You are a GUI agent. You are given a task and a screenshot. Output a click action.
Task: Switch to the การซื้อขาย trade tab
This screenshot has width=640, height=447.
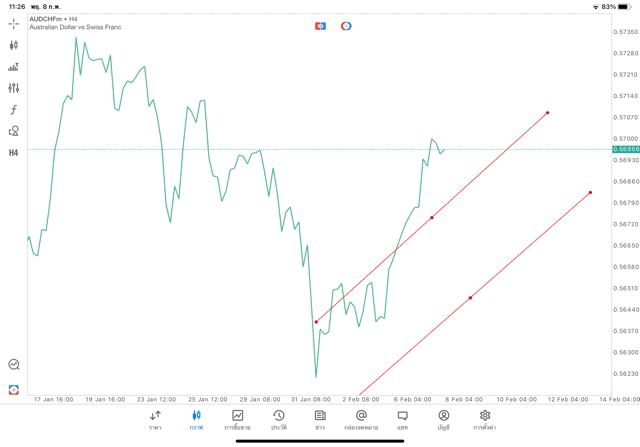pos(237,420)
